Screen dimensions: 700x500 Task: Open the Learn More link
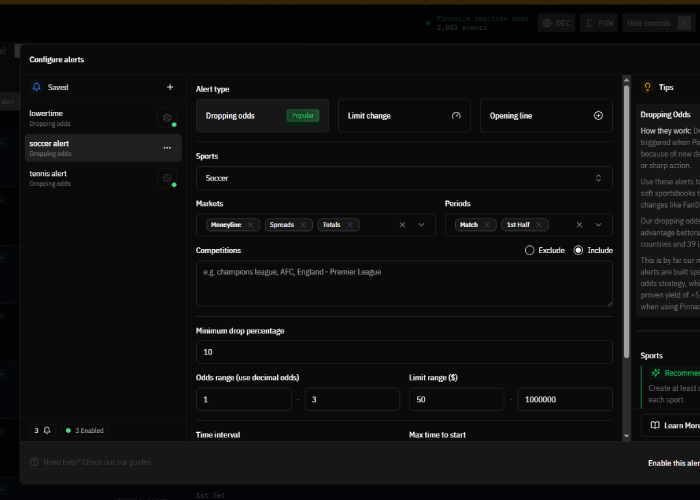point(670,425)
